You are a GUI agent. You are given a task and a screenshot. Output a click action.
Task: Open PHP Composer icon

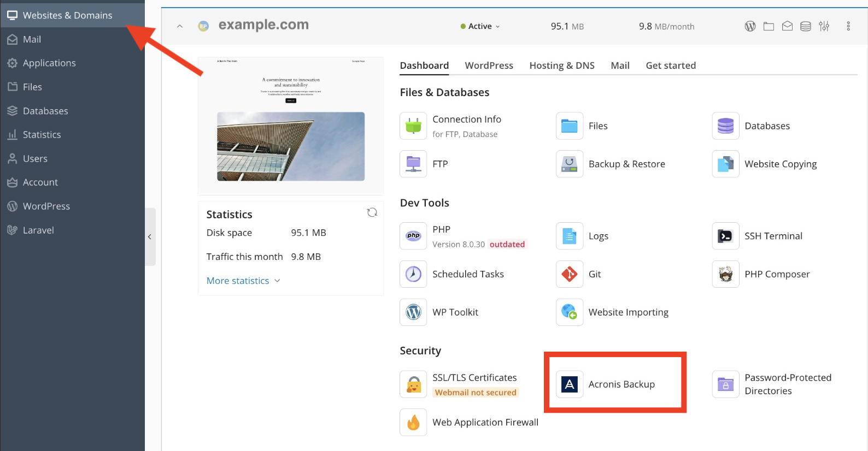[725, 274]
